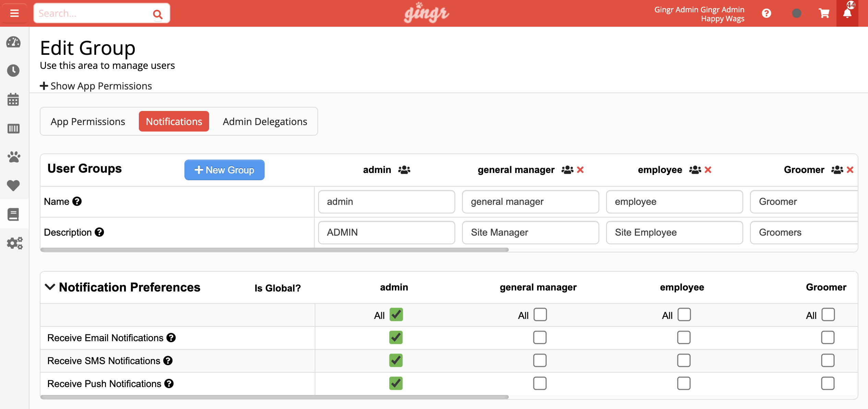Delete the Groomer group

[850, 170]
